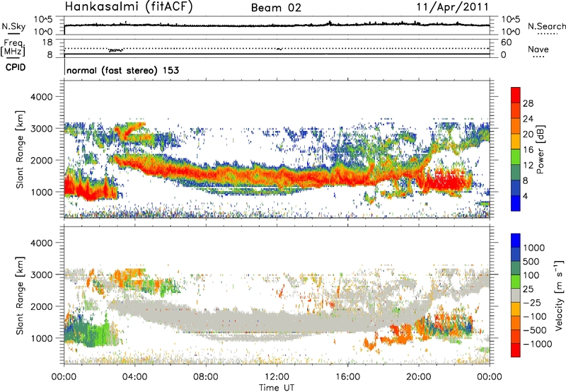Click the CPID label
The width and height of the screenshot is (566, 392).
tap(16, 67)
